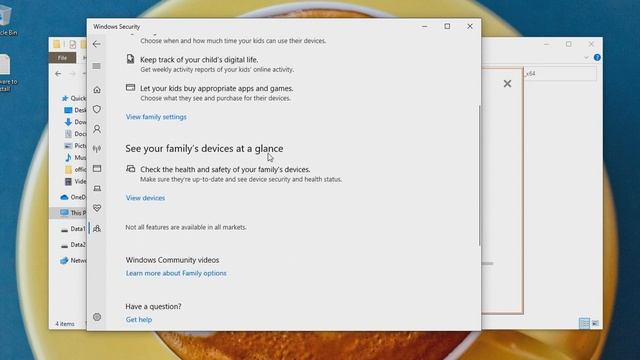Viewport: 640px width, 360px height.
Task: Click File Explorer back arrow
Action: (58, 74)
